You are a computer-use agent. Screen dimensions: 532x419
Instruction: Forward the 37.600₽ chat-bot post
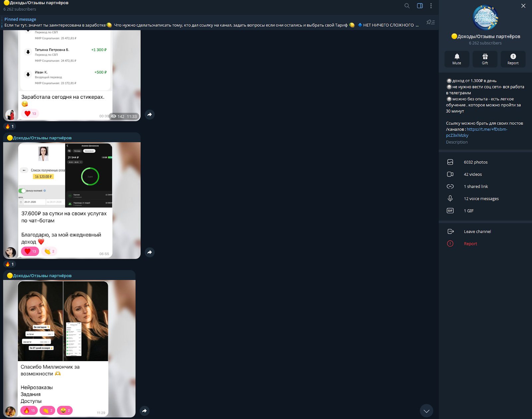tap(150, 252)
